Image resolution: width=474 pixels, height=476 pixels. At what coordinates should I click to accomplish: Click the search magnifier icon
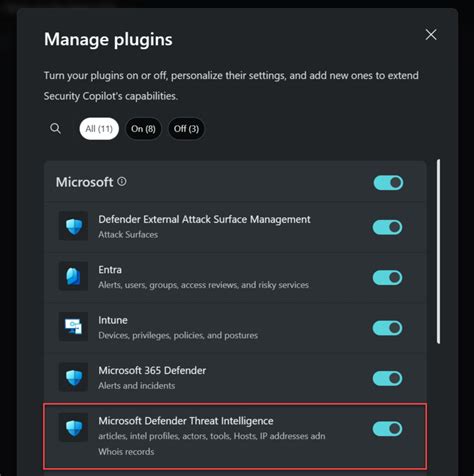(x=55, y=128)
